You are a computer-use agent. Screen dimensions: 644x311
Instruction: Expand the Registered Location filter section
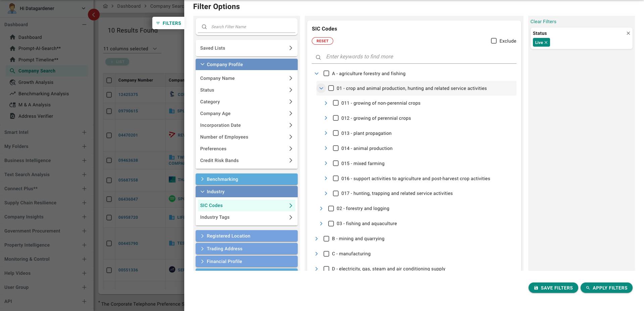pyautogui.click(x=246, y=236)
